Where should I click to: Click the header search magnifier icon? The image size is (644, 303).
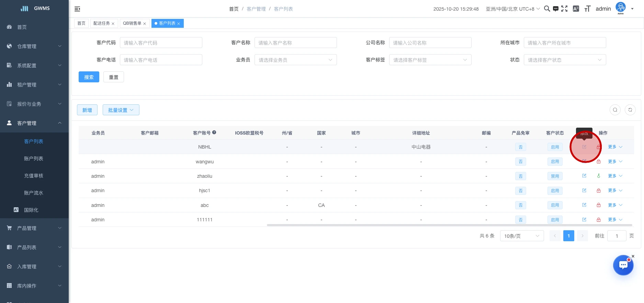click(547, 9)
